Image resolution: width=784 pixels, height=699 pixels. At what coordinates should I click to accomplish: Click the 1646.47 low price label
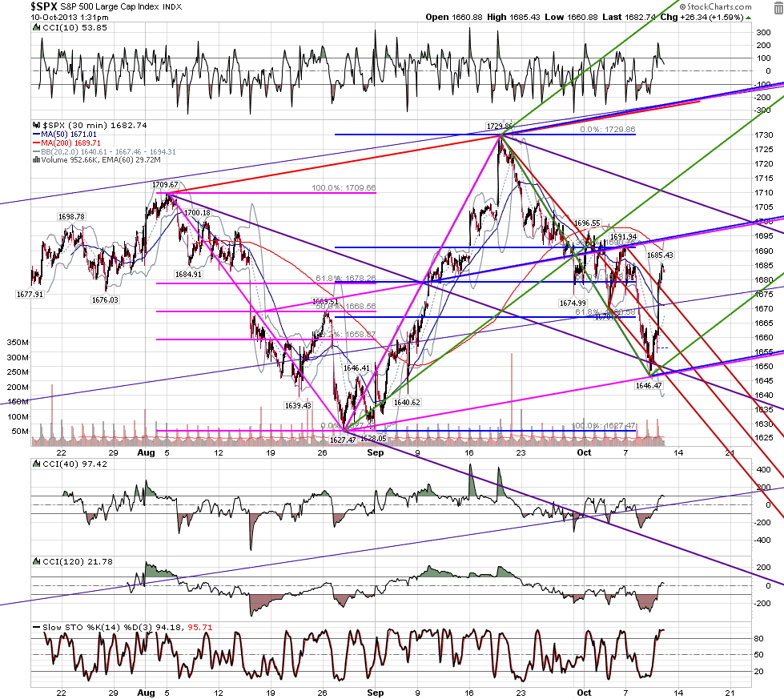649,385
